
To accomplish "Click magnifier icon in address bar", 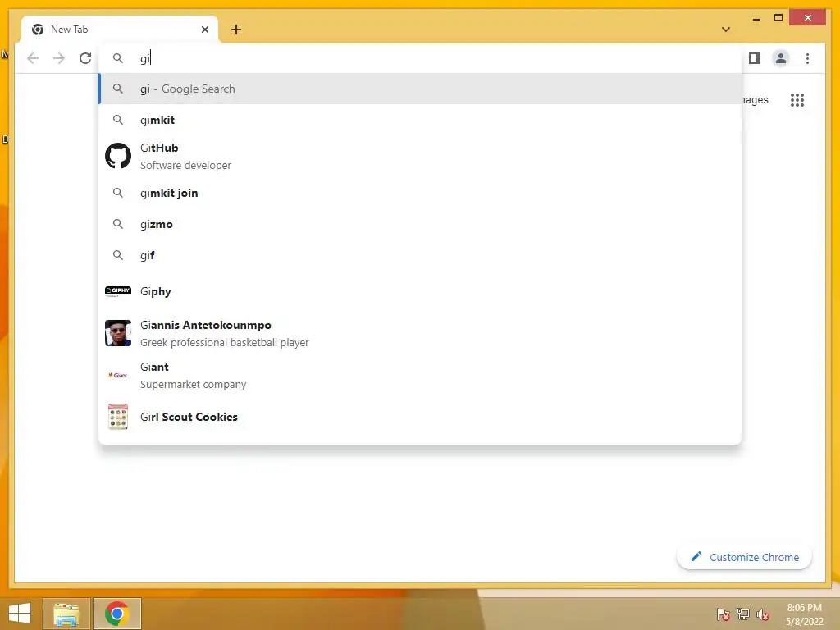I will (118, 58).
